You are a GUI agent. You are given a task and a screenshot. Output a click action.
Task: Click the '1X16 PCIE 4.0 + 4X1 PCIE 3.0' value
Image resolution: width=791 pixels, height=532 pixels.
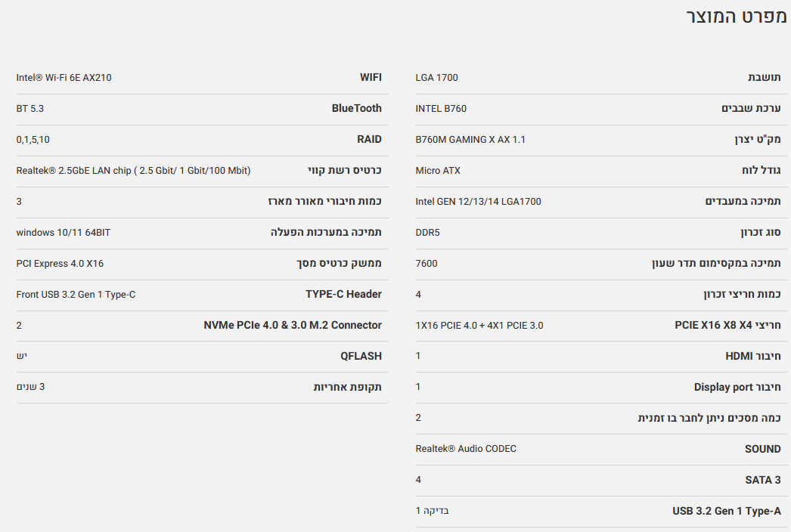(479, 326)
